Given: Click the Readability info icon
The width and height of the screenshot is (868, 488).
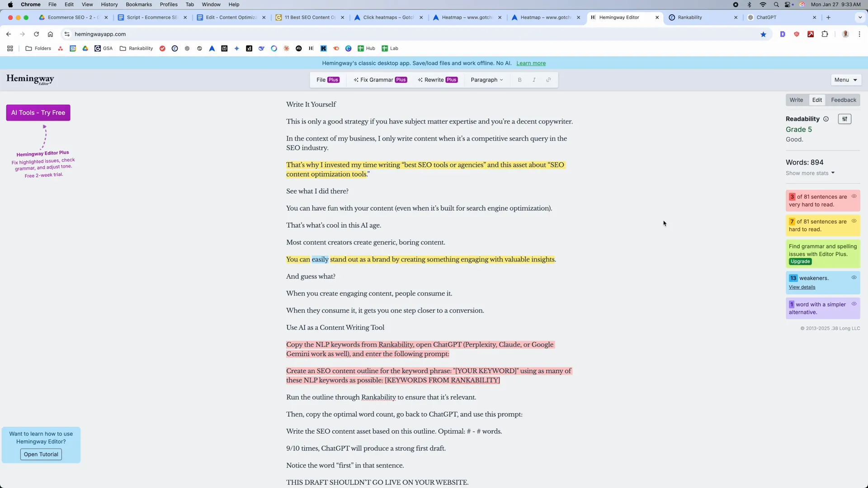Looking at the screenshot, I should coord(826,119).
